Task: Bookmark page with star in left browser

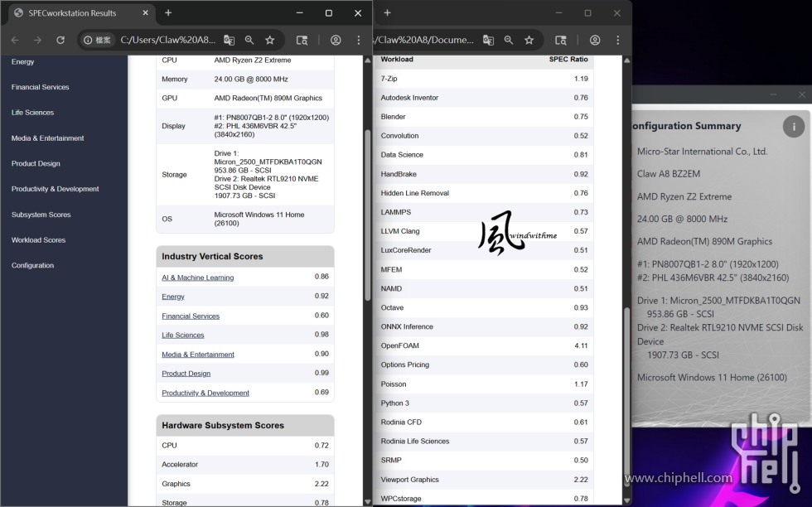Action: pos(270,40)
